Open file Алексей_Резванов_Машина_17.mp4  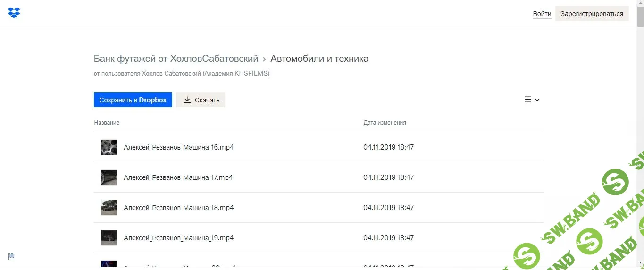coord(178,177)
